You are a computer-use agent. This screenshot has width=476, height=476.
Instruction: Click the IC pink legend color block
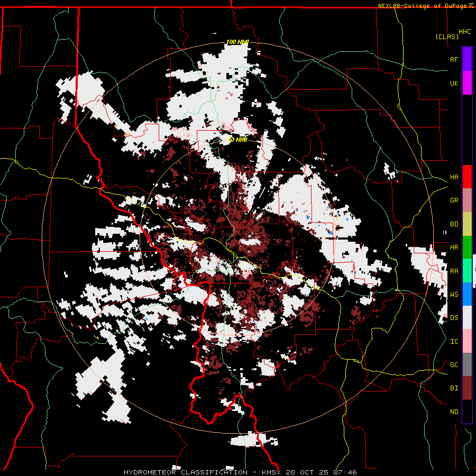tap(467, 341)
